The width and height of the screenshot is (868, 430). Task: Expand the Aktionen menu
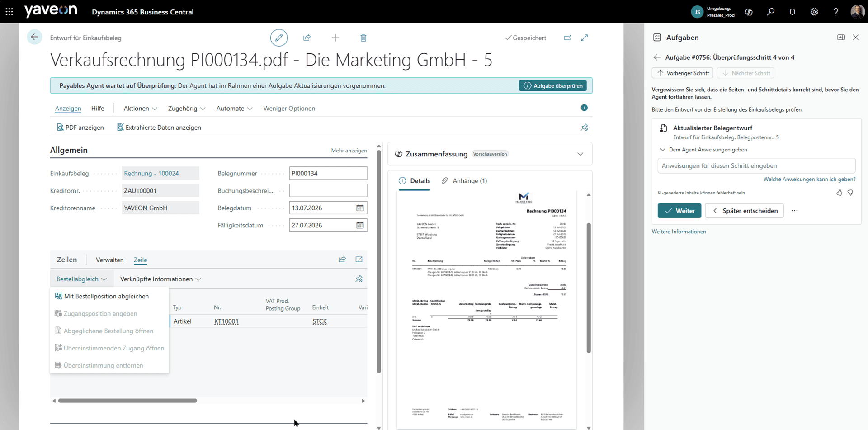140,109
